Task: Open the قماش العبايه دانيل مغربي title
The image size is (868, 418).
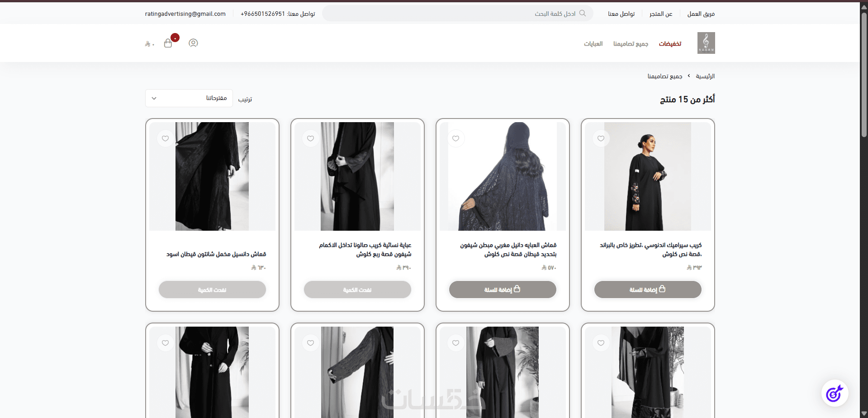Action: click(x=508, y=250)
